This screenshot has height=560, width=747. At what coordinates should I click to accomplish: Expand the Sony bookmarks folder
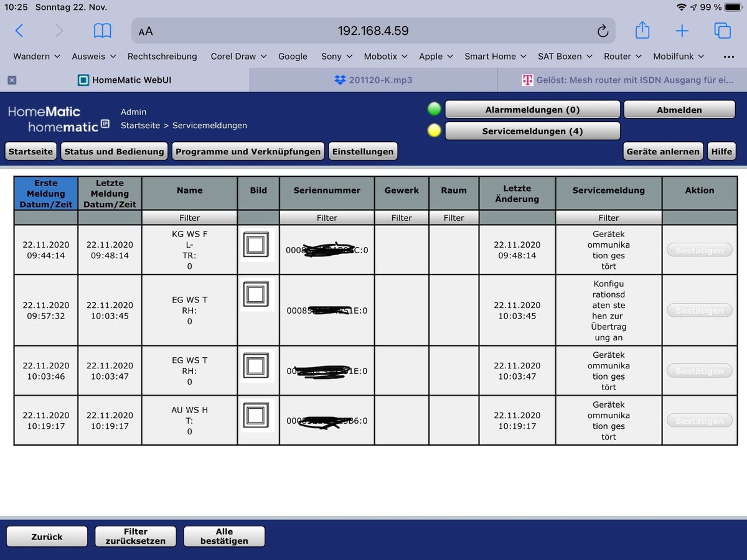(x=337, y=56)
